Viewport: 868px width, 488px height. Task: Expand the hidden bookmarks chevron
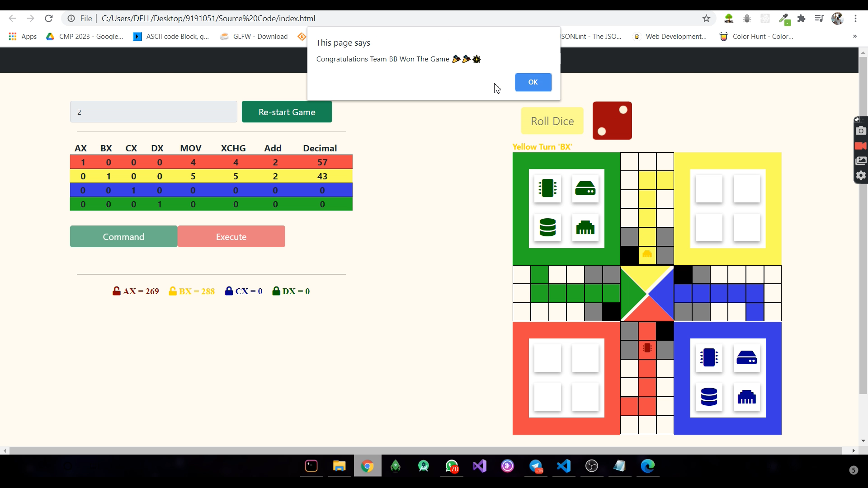pyautogui.click(x=854, y=37)
